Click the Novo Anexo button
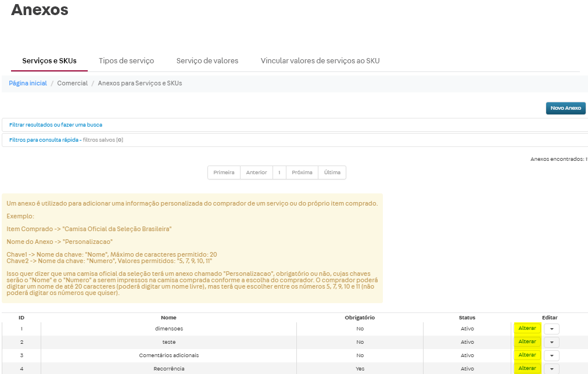This screenshot has height=374, width=588. coord(565,108)
